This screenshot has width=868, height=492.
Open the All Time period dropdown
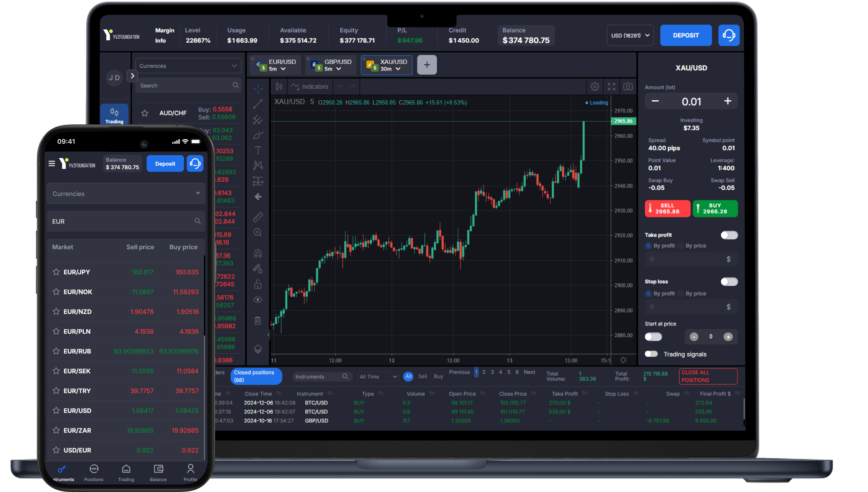coord(378,377)
